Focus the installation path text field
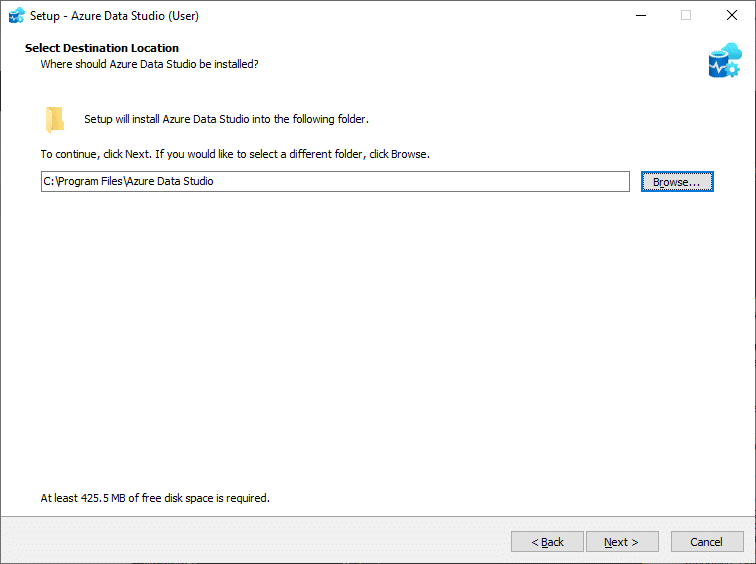756x564 pixels. 335,182
